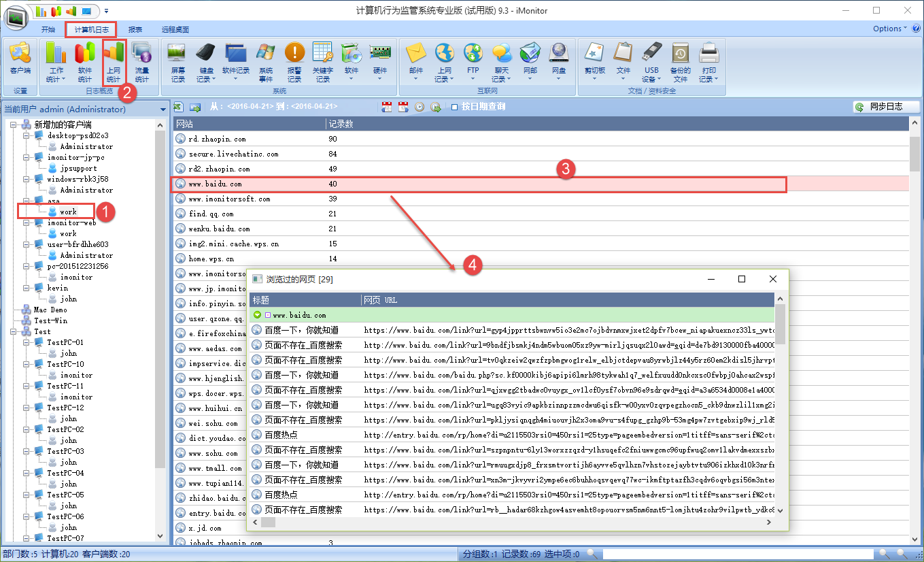Select the TestPC-05 computer node
Image resolution: width=924 pixels, height=562 pixels.
tap(65, 495)
